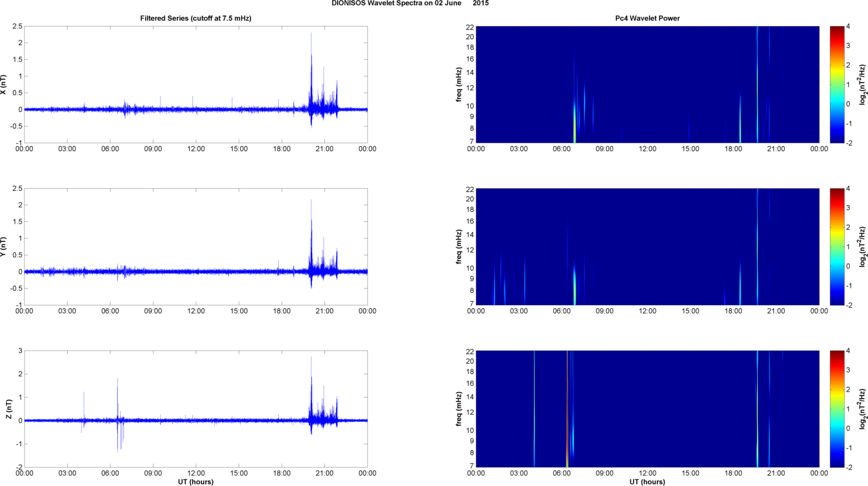Click 'UT (hours)' under the bottom wavelet panel

[647, 481]
